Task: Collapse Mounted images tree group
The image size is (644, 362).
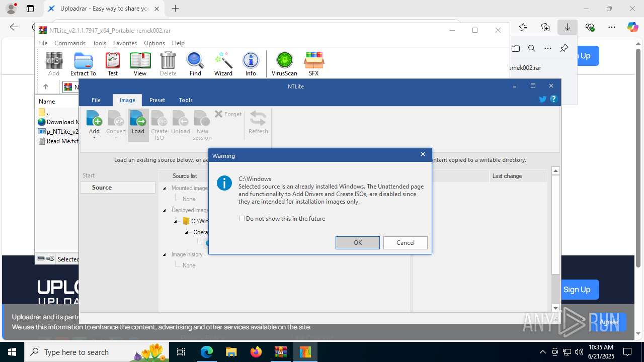Action: (x=165, y=188)
